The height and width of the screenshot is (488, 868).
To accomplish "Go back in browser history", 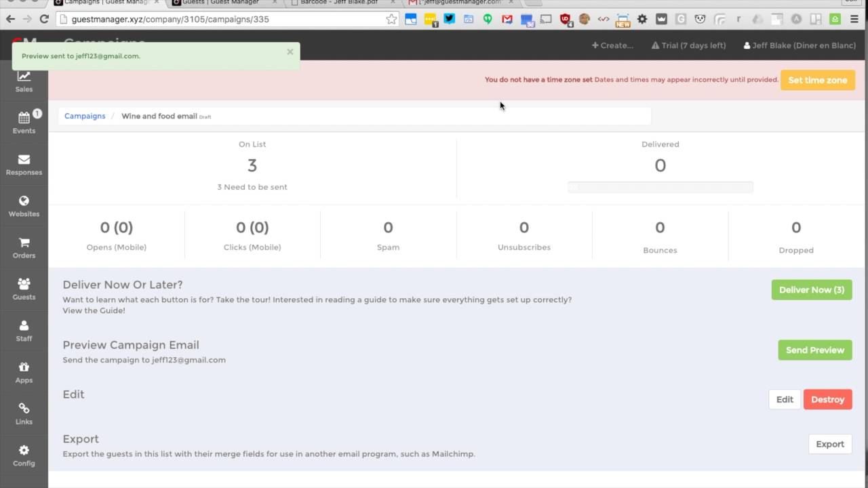I will click(x=10, y=19).
